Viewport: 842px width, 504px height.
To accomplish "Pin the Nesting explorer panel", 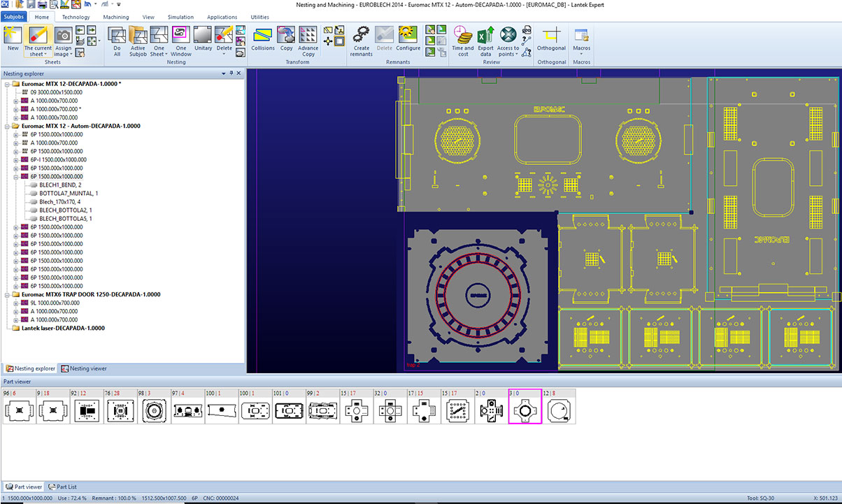I will (x=231, y=73).
